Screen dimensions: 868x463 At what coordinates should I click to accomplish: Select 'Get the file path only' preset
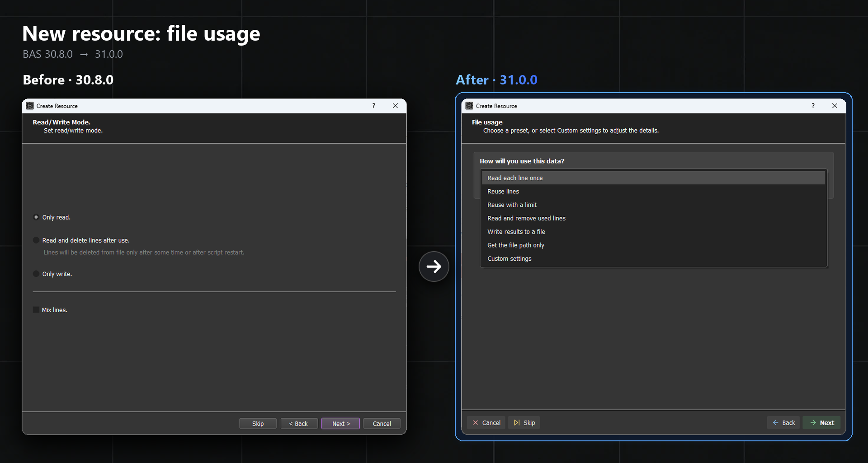tap(653, 245)
